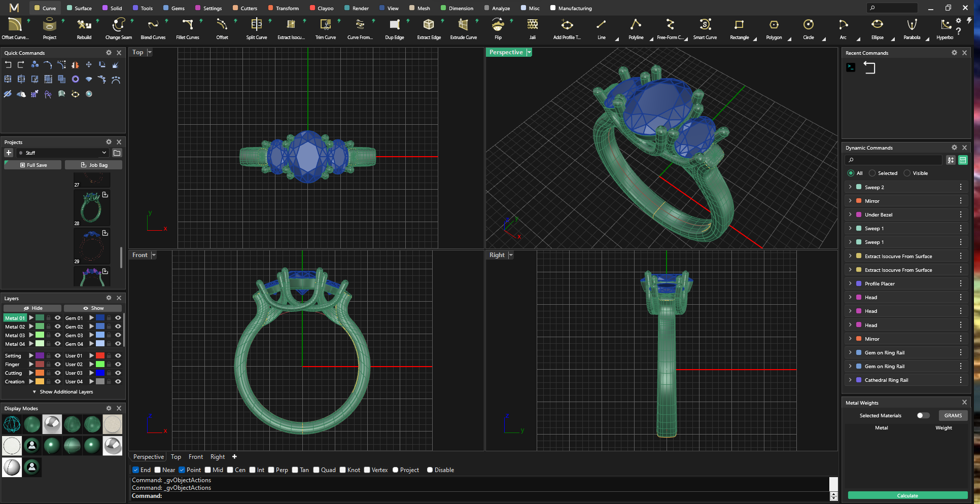
Task: Click the Calculate metal weights button
Action: point(907,496)
